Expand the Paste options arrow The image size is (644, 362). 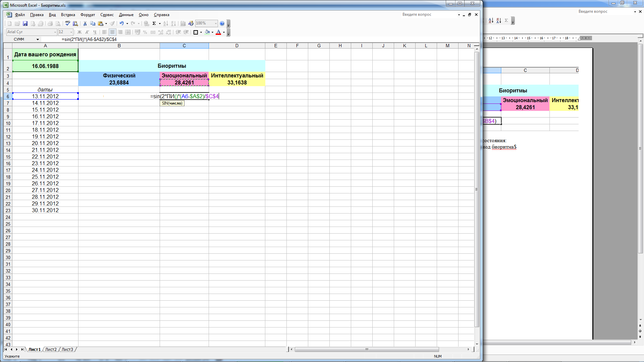[106, 23]
